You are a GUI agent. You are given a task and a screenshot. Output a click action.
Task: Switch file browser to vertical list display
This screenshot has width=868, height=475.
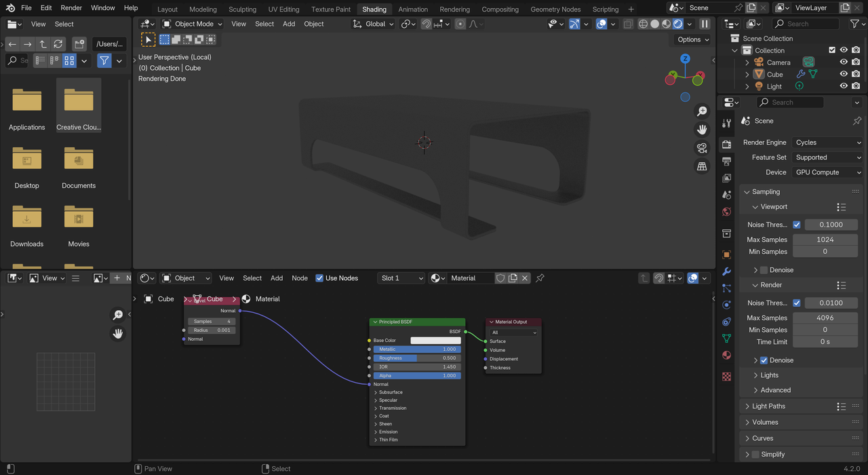point(40,60)
